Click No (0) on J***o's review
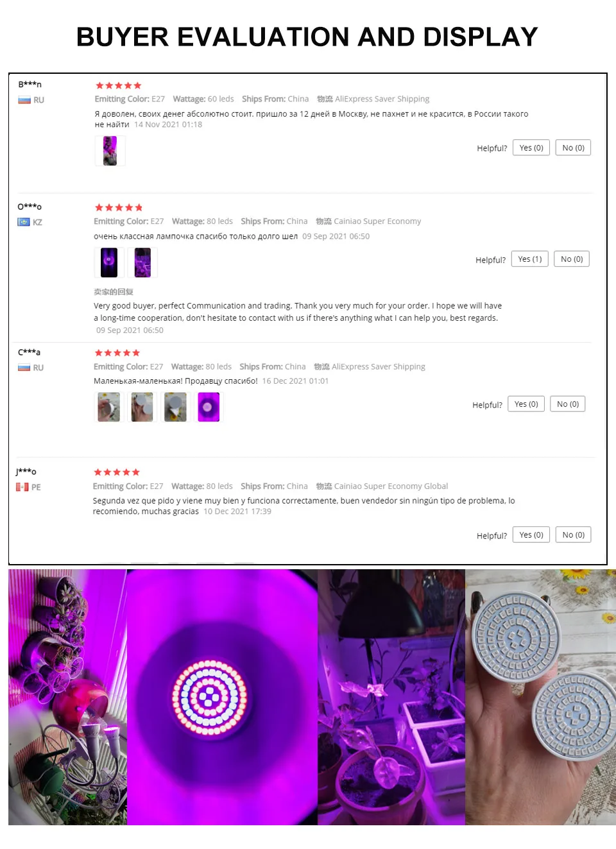Viewport: 616px width, 849px height. [x=573, y=535]
